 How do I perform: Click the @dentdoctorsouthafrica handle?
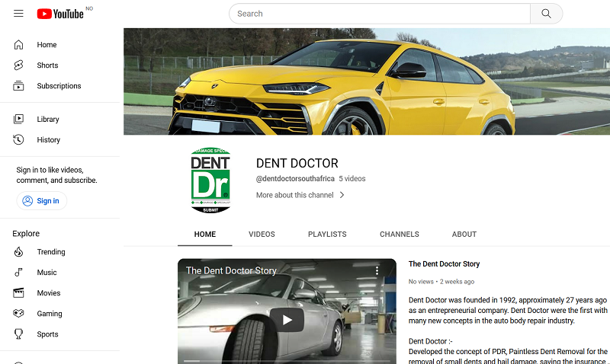click(x=295, y=179)
